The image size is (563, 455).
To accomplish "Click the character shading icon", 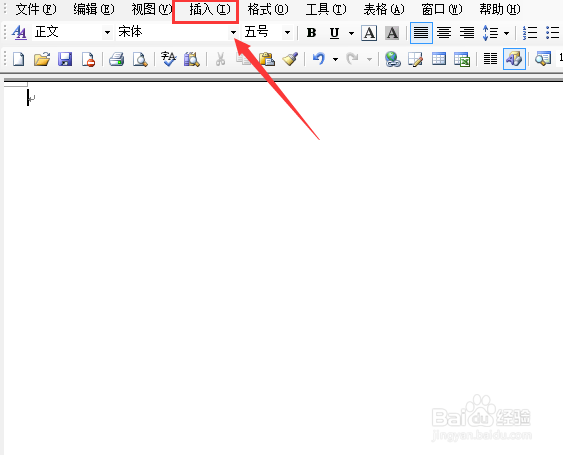I will (x=392, y=33).
